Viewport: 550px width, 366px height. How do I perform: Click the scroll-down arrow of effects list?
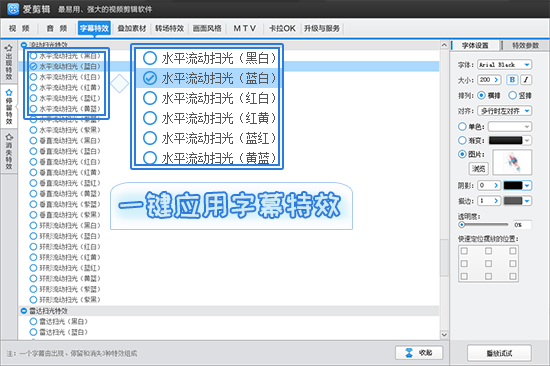pyautogui.click(x=444, y=335)
